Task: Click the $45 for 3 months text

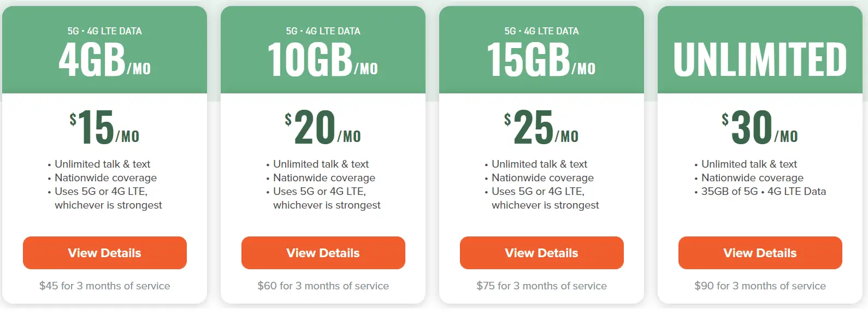Action: tap(104, 286)
